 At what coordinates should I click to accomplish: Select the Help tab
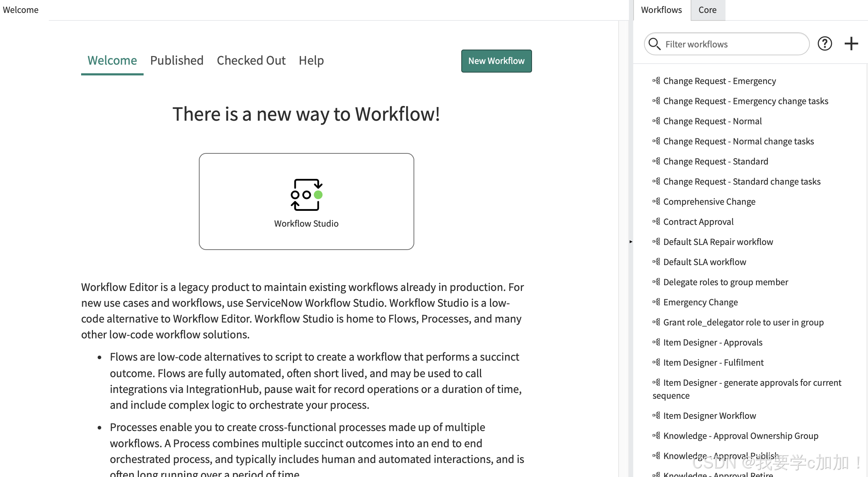(311, 60)
